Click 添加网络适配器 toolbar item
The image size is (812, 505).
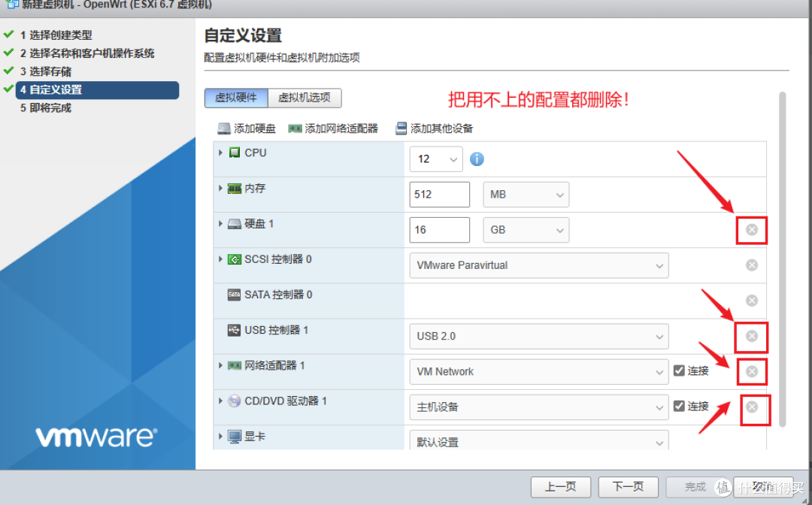333,129
